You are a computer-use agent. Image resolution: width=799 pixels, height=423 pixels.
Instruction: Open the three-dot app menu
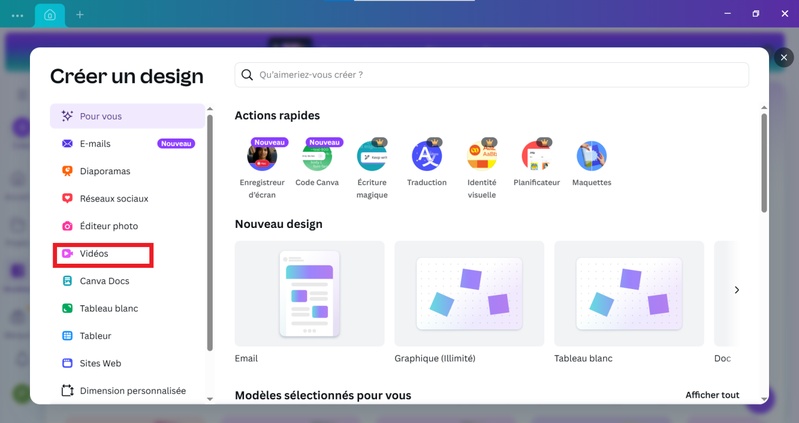tap(17, 15)
